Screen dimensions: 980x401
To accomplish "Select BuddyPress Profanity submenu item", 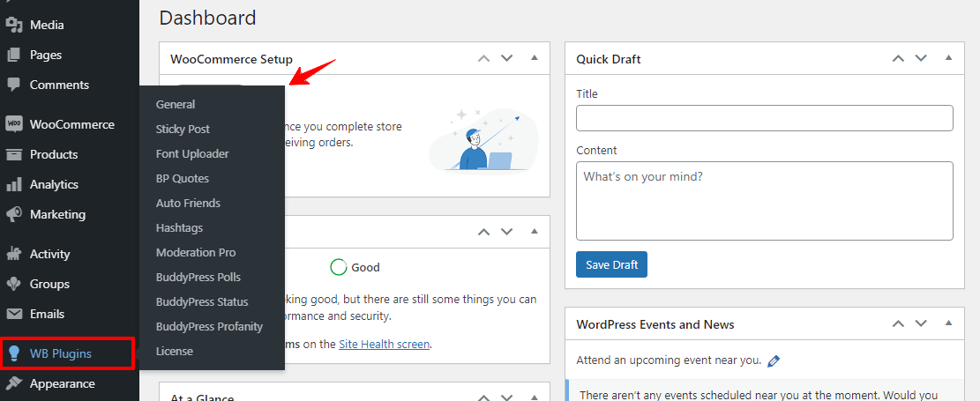I will coord(209,327).
